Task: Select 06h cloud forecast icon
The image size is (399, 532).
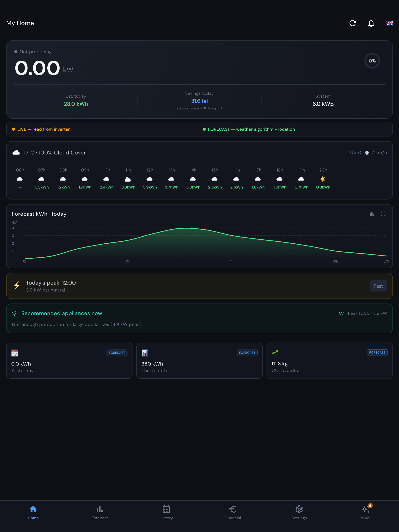Action: (20, 179)
